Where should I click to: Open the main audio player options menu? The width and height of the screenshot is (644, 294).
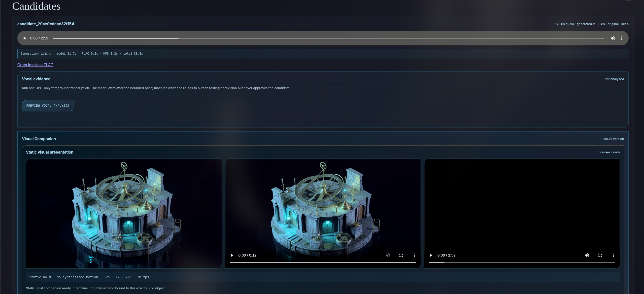tap(621, 38)
